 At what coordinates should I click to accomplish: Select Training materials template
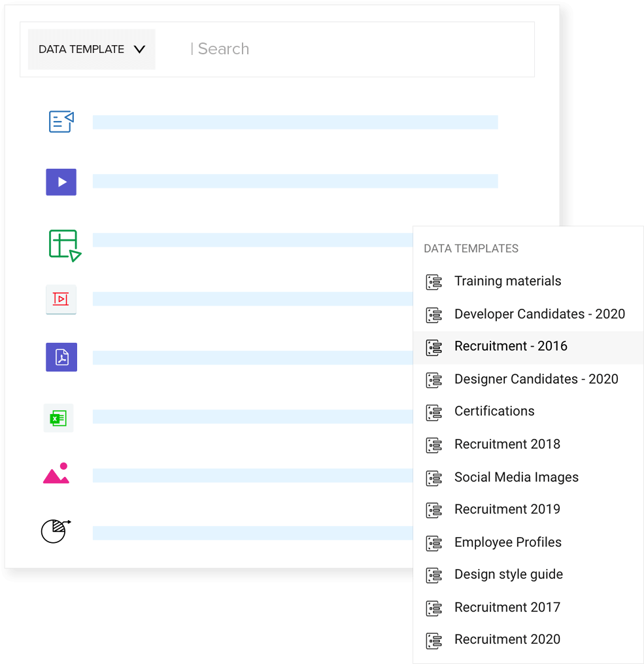[x=507, y=281]
